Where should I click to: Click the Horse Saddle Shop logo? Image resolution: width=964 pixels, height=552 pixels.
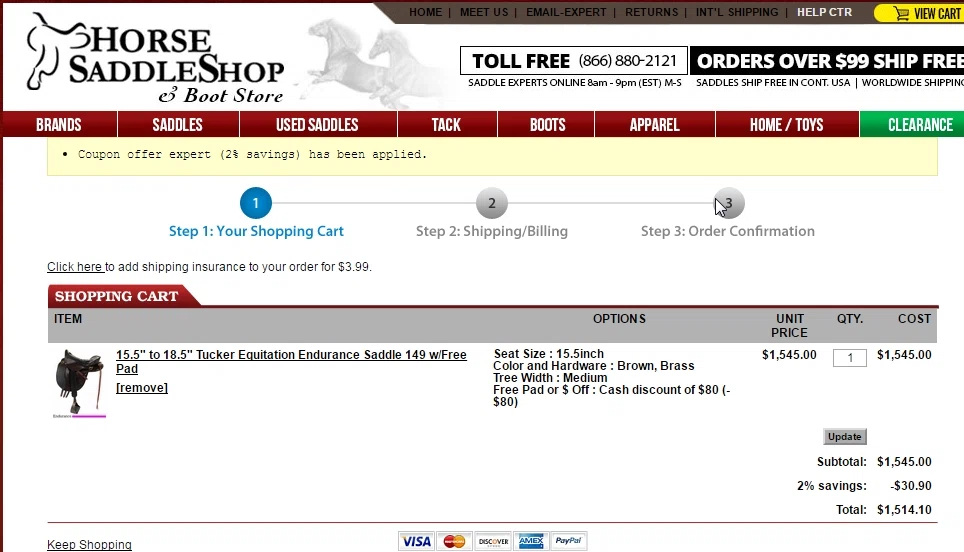tap(155, 58)
